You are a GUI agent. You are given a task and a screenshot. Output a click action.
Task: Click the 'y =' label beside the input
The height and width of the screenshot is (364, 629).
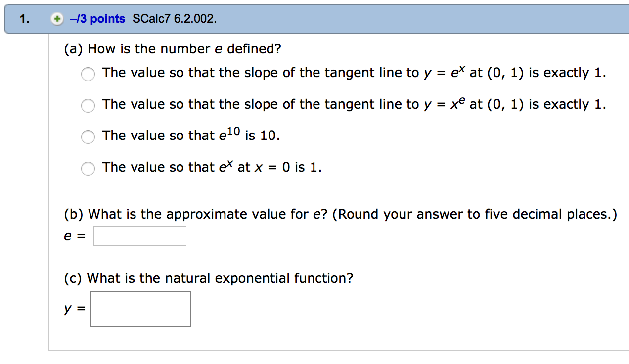point(74,310)
